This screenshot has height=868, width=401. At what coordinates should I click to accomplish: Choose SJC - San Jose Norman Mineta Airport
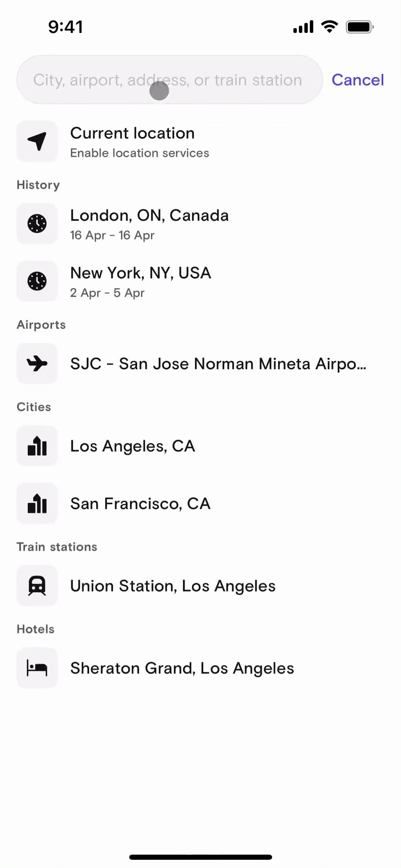[218, 364]
